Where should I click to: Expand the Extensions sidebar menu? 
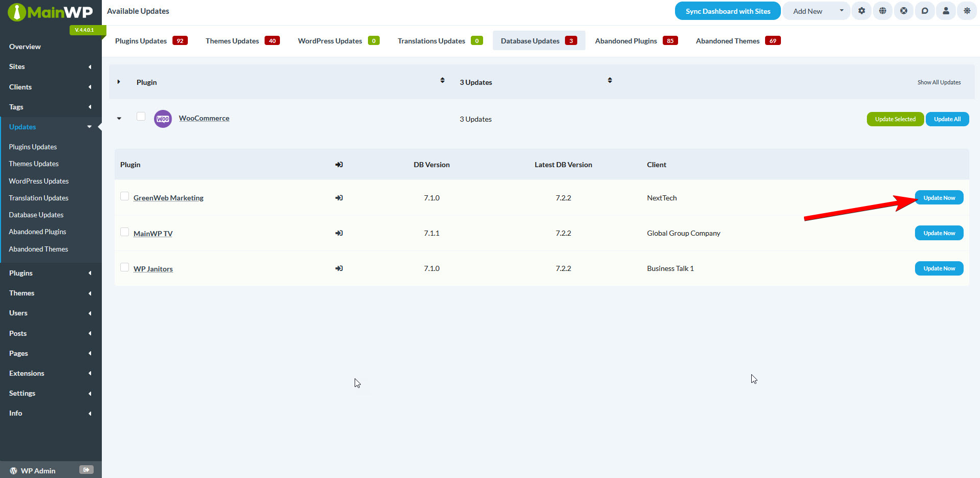point(90,373)
